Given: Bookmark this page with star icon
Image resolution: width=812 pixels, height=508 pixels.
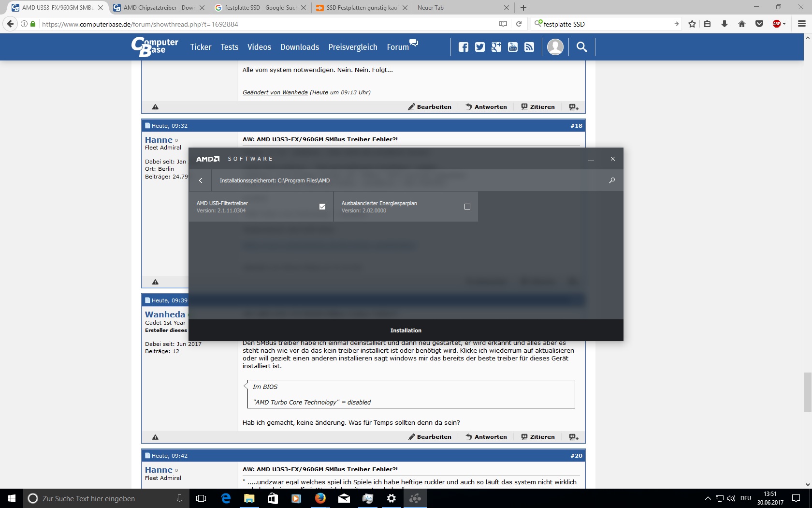Looking at the screenshot, I should 692,24.
